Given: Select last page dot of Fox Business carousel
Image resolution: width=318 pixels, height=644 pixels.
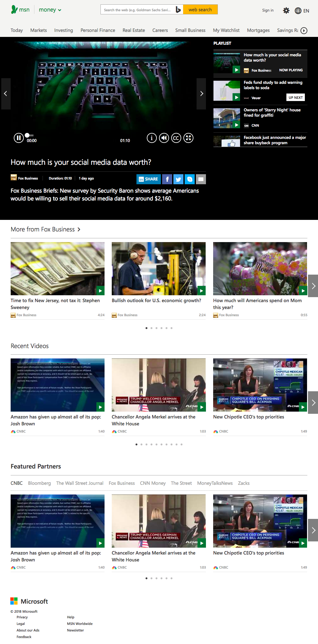Looking at the screenshot, I should pos(172,328).
